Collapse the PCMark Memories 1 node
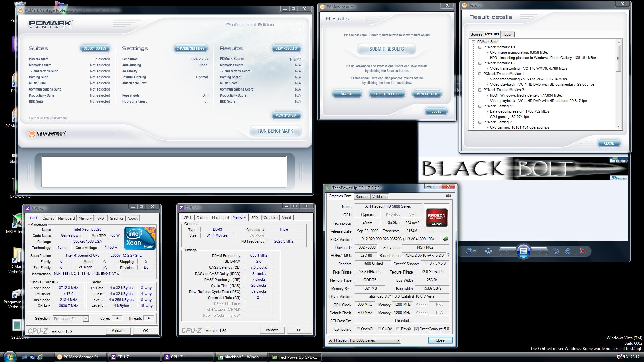Screen dimensions: 644x362 (x=480, y=47)
